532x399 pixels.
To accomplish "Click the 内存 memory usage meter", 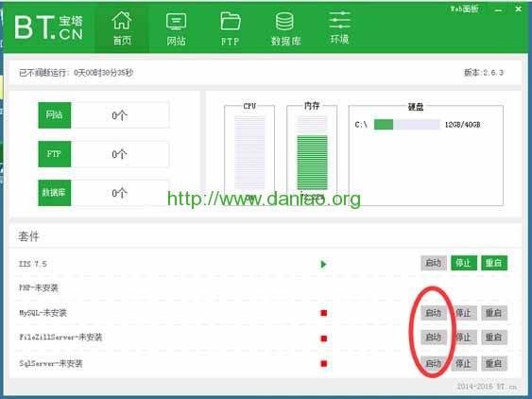I will pos(312,152).
